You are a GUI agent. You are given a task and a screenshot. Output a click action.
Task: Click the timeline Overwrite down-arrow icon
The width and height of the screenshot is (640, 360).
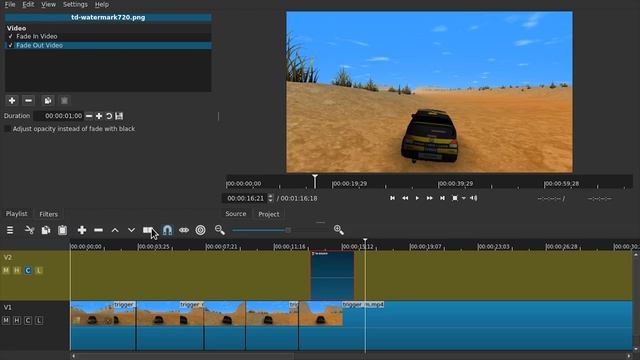click(x=131, y=230)
